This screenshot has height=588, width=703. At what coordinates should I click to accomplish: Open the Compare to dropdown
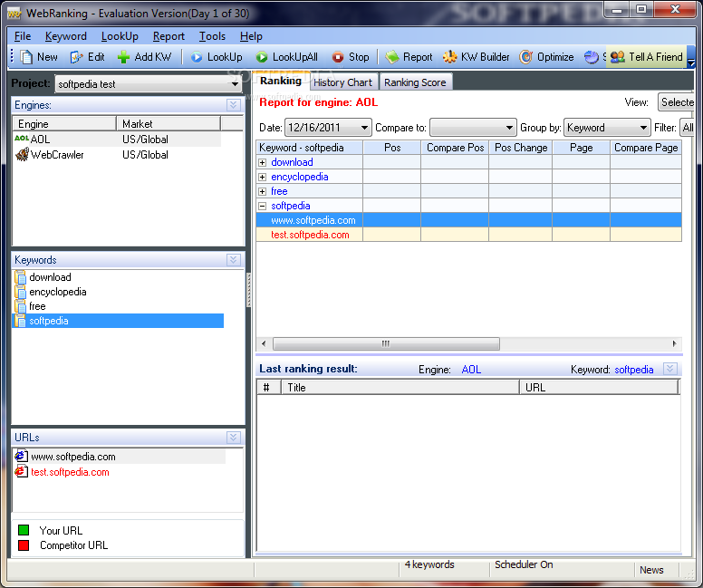[509, 128]
